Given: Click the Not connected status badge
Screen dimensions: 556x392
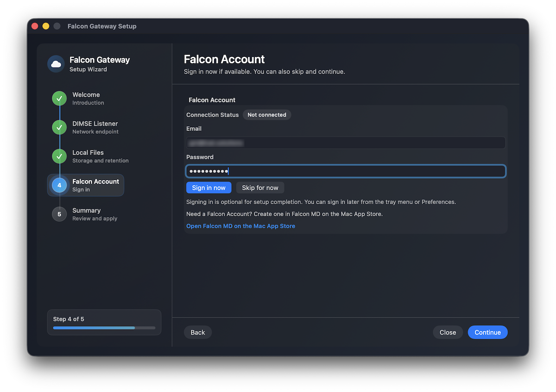Looking at the screenshot, I should point(267,115).
